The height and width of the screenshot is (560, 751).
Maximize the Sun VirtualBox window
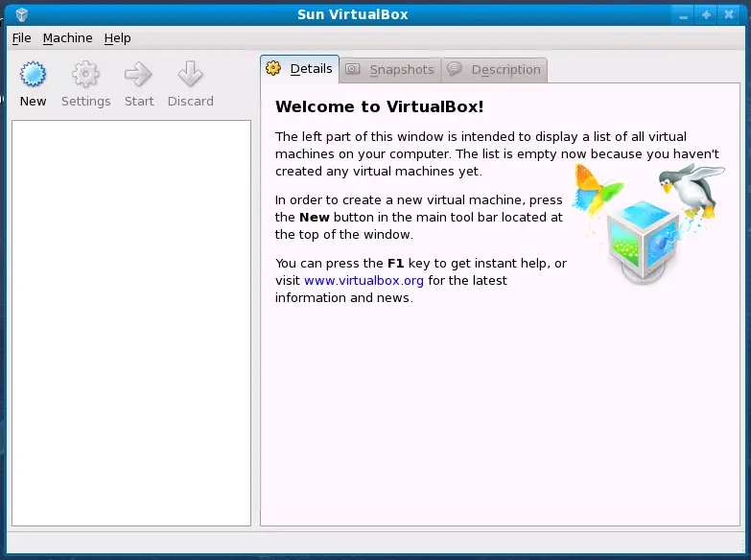(707, 14)
